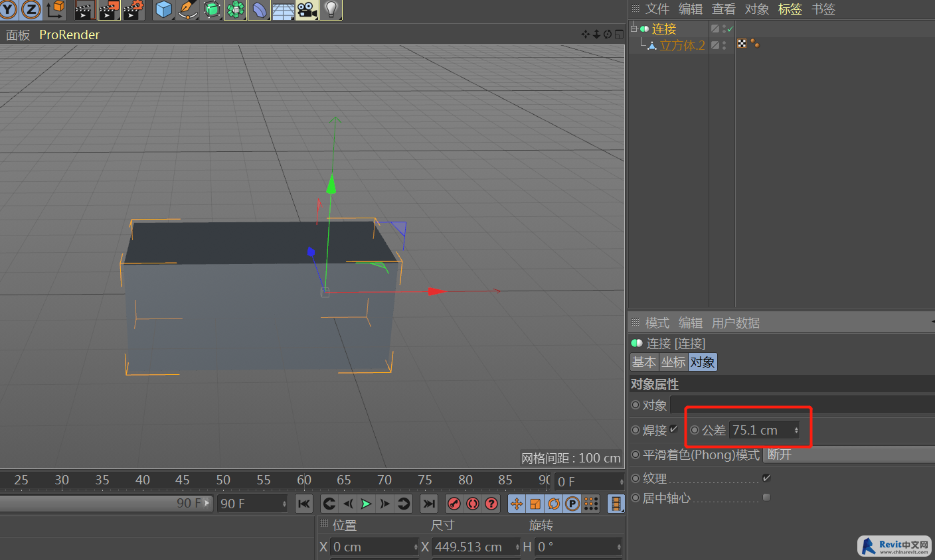This screenshot has width=935, height=560.
Task: Toggle position keyframe recording icon
Action: [517, 504]
